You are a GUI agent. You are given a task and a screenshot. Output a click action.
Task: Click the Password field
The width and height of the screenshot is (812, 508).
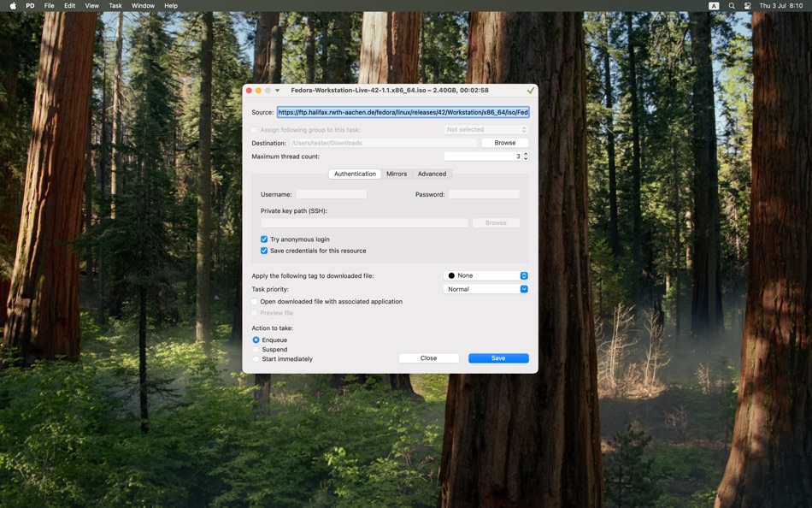484,194
